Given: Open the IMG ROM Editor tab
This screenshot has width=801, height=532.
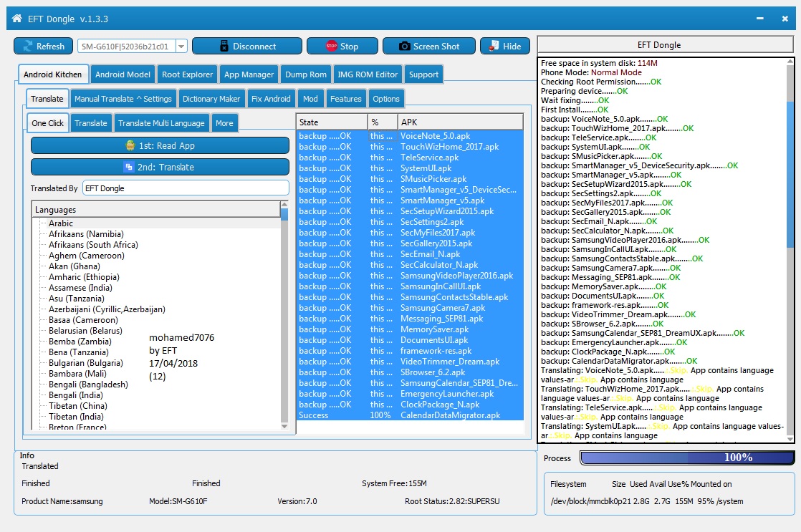Looking at the screenshot, I should pos(368,74).
